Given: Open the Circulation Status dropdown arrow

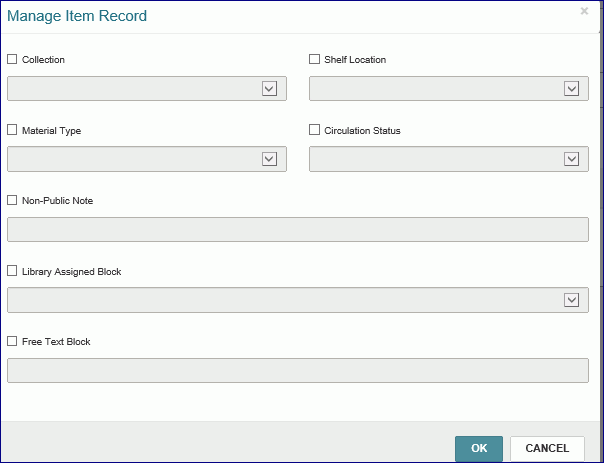Looking at the screenshot, I should click(571, 159).
